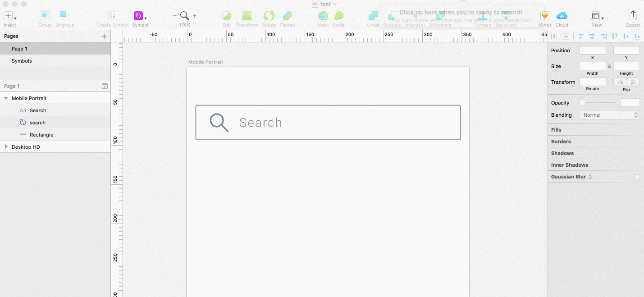This screenshot has width=644, height=297.
Task: Align layers to left edge
Action: click(581, 36)
